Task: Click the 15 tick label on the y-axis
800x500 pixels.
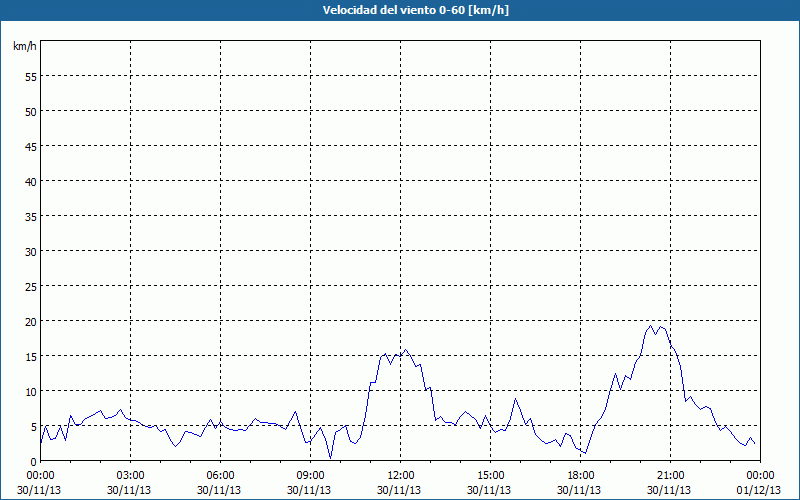Action: coord(31,357)
